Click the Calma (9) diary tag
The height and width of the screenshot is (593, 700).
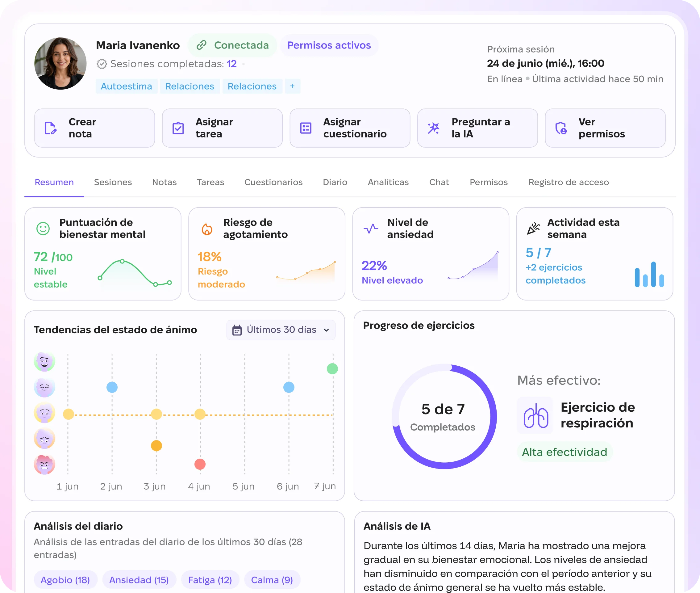(x=272, y=580)
